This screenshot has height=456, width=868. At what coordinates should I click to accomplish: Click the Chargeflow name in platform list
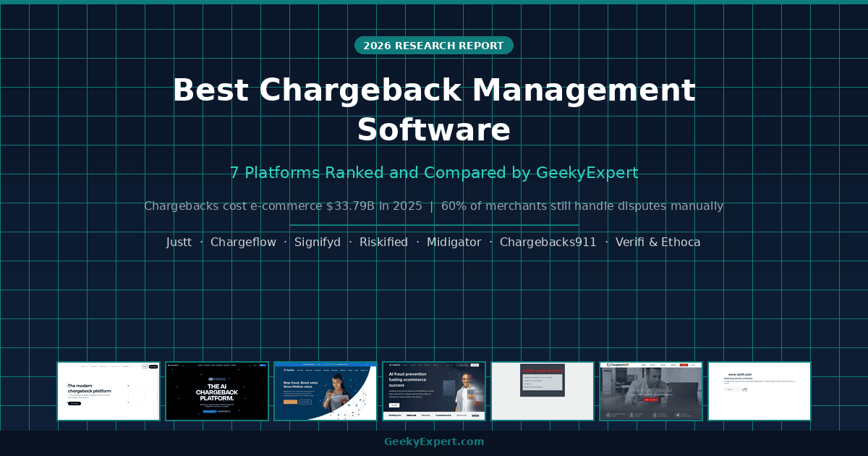pos(243,242)
